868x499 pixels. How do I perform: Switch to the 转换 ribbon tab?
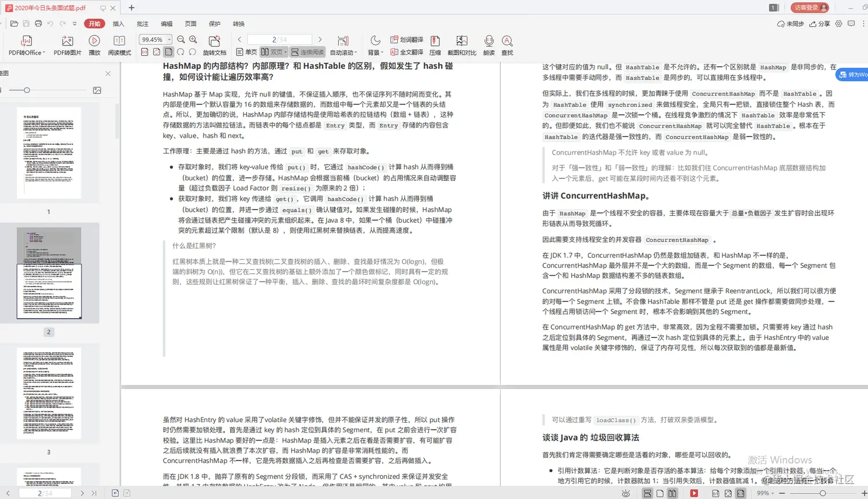239,24
